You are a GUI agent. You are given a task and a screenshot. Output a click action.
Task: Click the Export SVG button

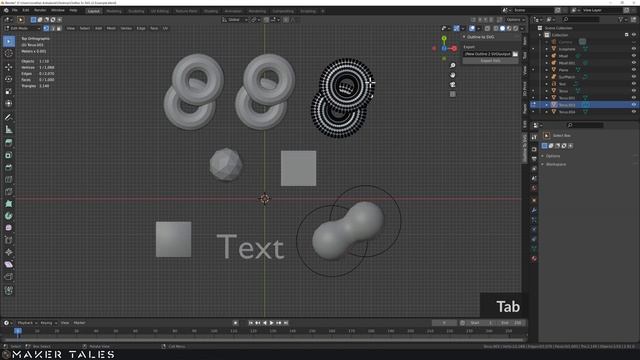coord(490,61)
